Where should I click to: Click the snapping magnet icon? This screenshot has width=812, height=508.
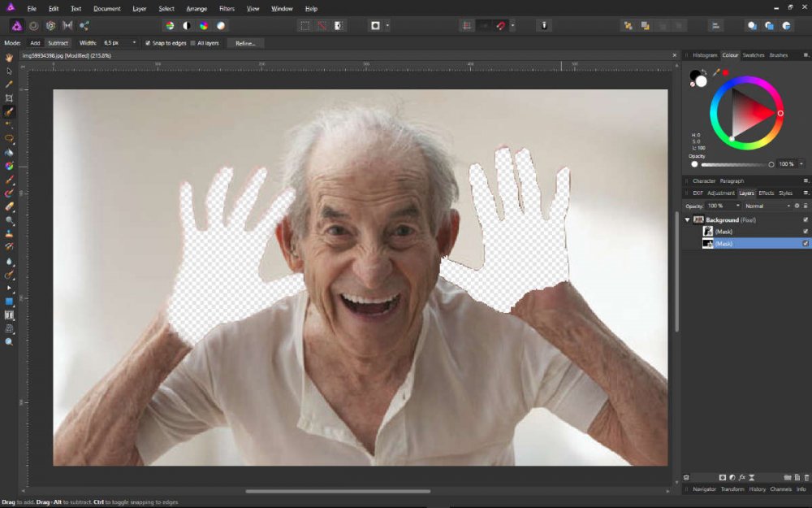click(x=502, y=26)
